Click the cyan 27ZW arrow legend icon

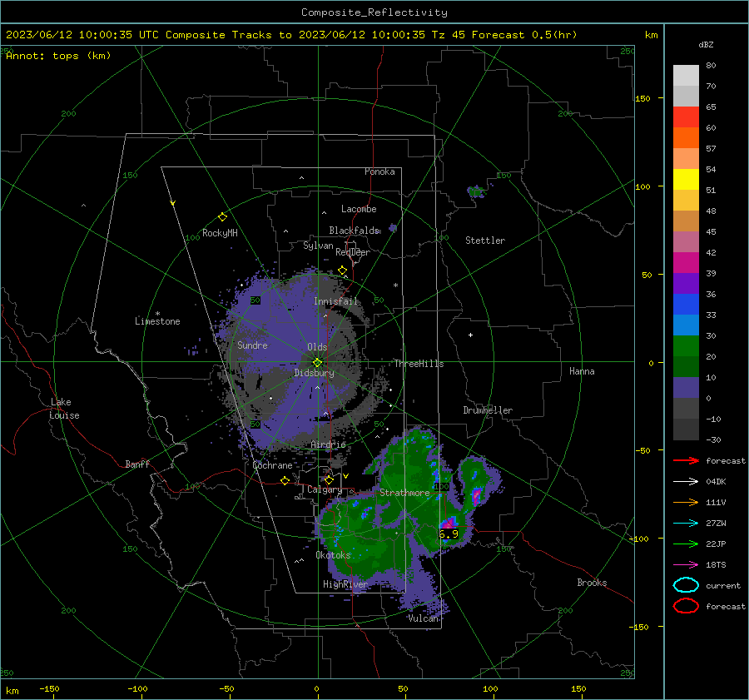(686, 524)
